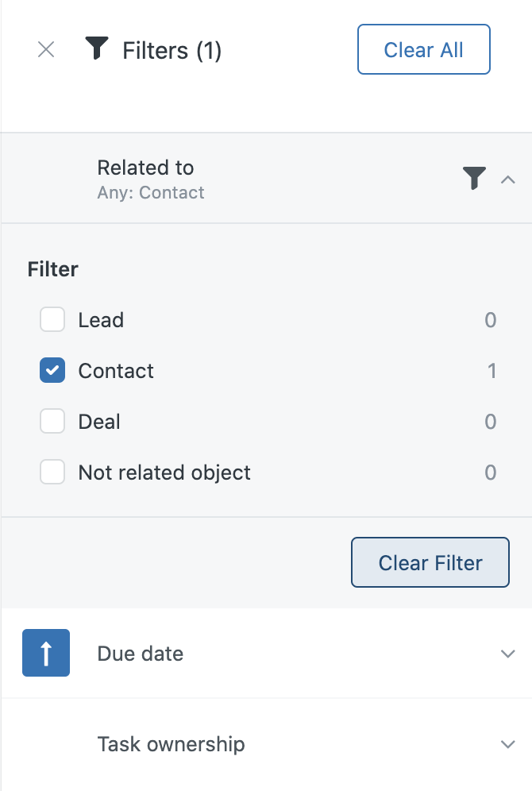Screen dimensions: 532x791
Task: Expand the Due date section chevron
Action: (508, 654)
